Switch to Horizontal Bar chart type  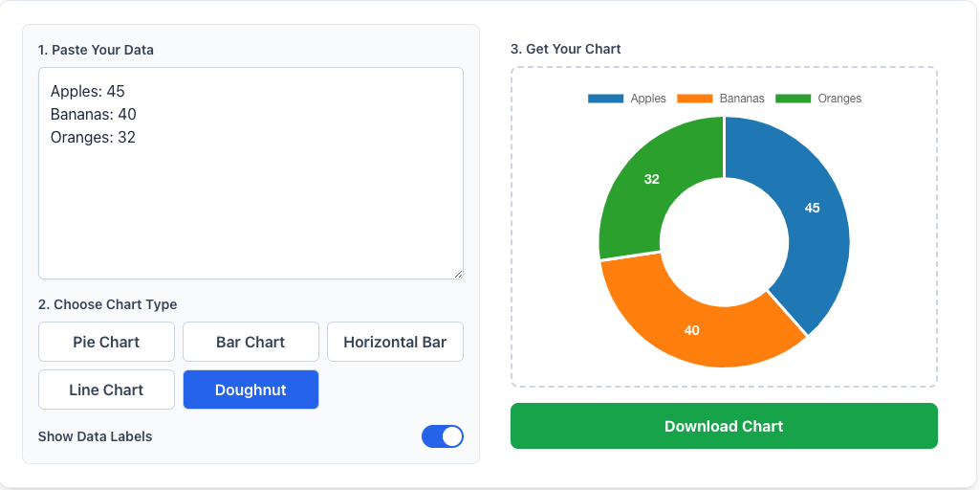coord(395,342)
